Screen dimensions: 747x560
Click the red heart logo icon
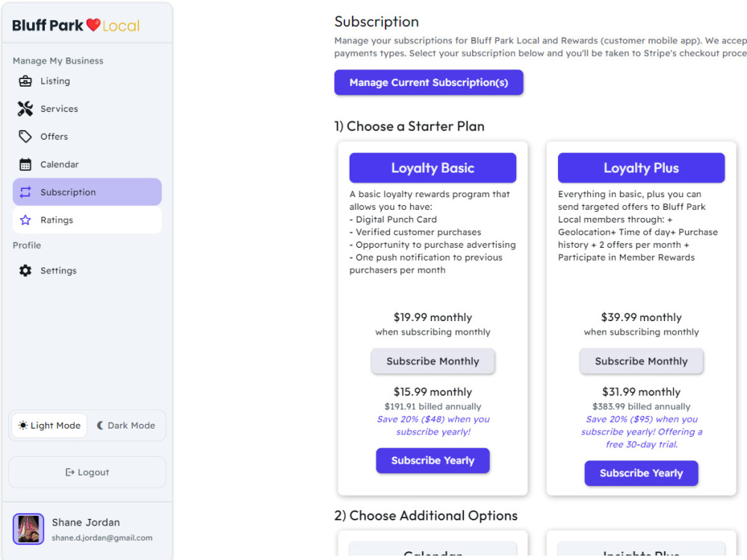(93, 25)
